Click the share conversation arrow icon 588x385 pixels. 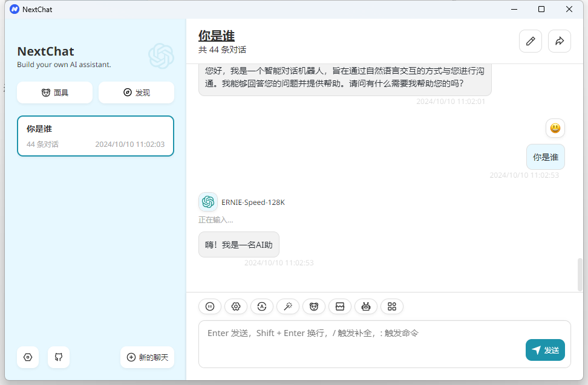point(560,41)
